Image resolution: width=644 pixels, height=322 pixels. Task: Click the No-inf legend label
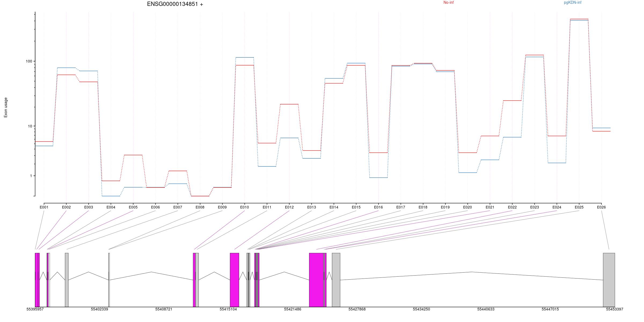coord(448,3)
